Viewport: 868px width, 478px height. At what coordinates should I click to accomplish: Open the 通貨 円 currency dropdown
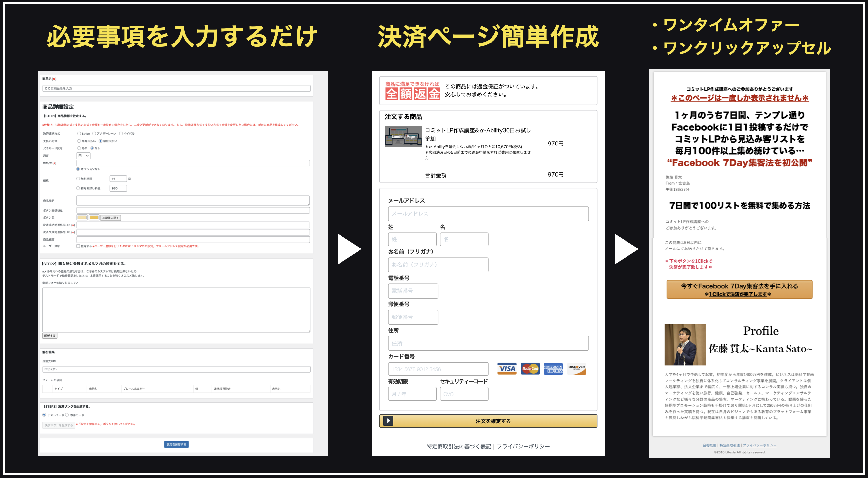coord(83,155)
